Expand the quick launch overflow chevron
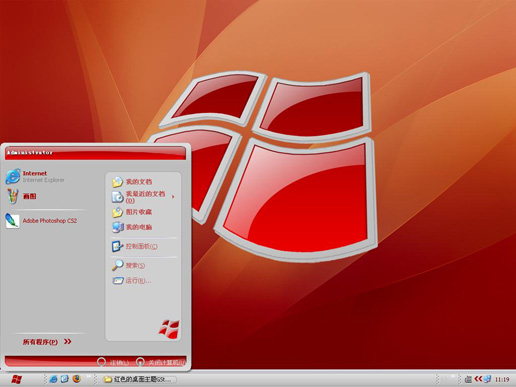 (x=89, y=377)
